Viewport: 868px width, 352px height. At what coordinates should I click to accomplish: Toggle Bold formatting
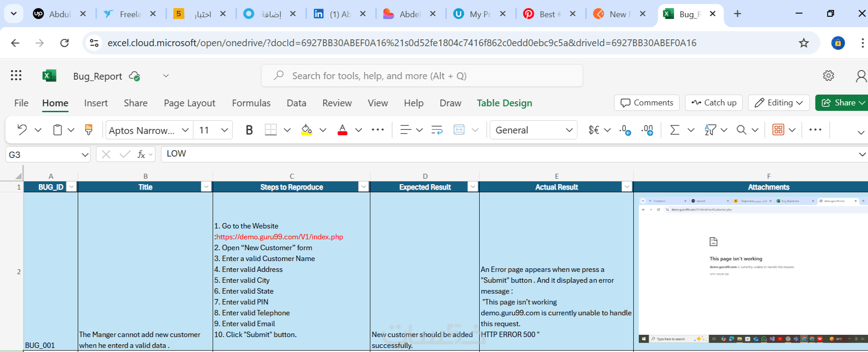click(249, 130)
